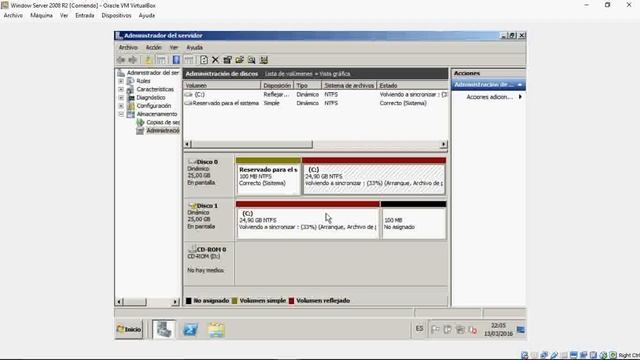Click the olive Volumen simple legend swatch
The image size is (640, 360).
[235, 301]
